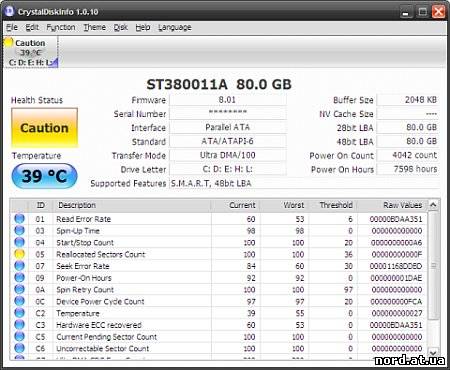Click raw value 0000000000FCA

point(396,302)
